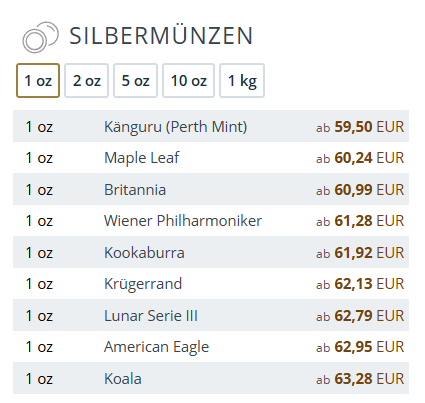Click the Lunar Serie III entry

pyautogui.click(x=211, y=315)
